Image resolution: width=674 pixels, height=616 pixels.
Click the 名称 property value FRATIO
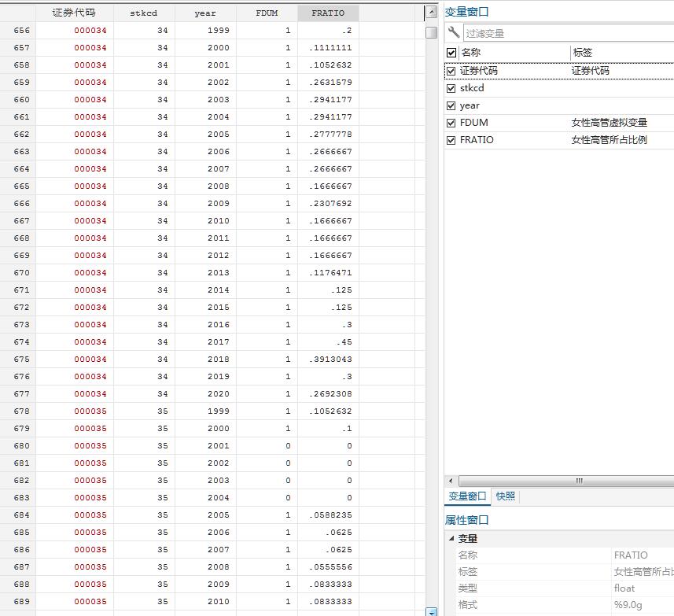click(x=631, y=555)
